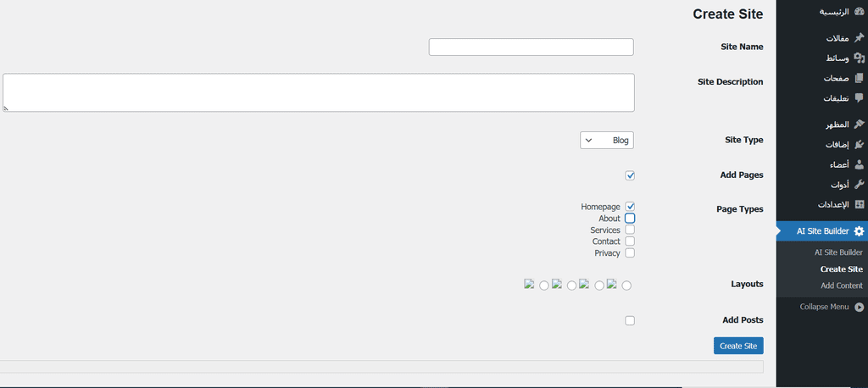The width and height of the screenshot is (868, 388).
Task: Open the Dashboard (الرئيسية) gauge icon
Action: (x=859, y=11)
